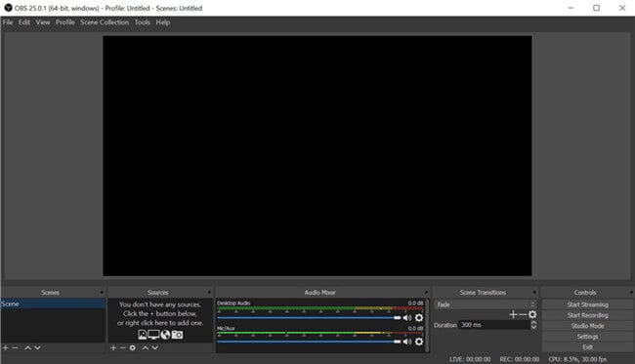The image size is (635, 364).
Task: Move source up with Sources up arrow
Action: point(145,347)
